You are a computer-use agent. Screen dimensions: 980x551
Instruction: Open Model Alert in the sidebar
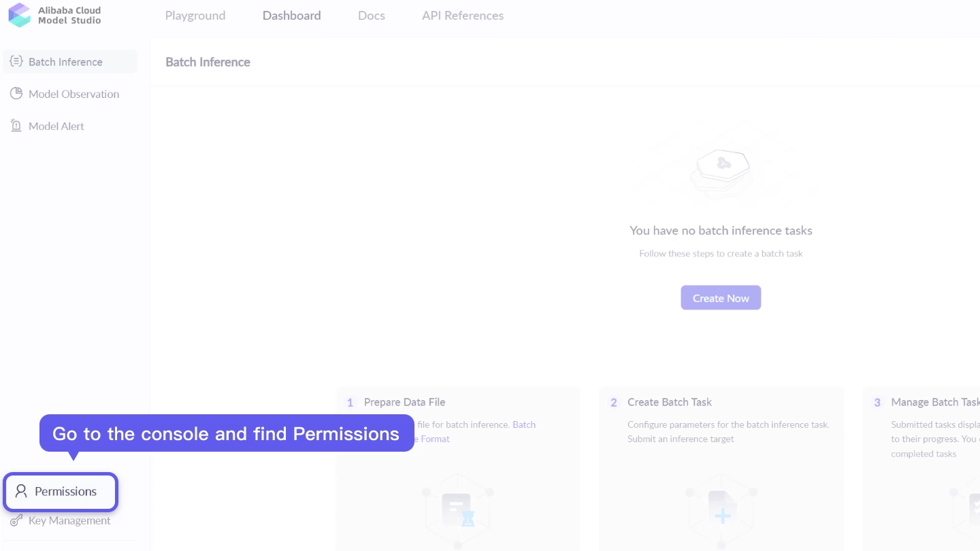pyautogui.click(x=70, y=126)
